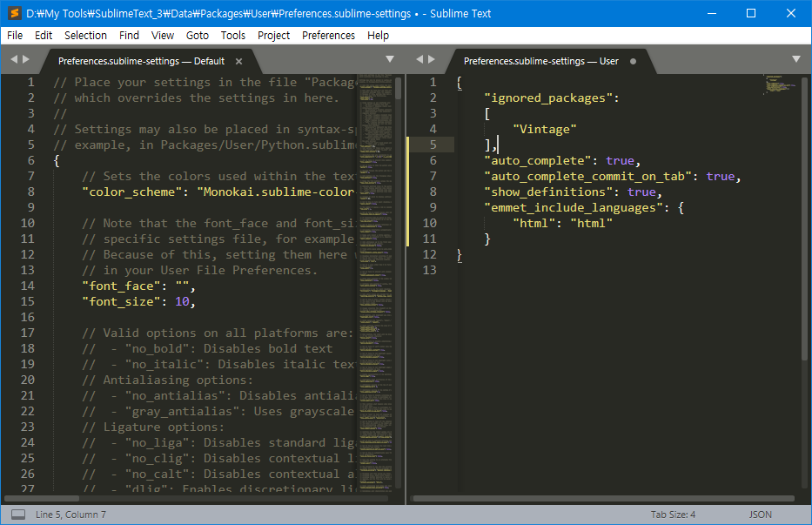The width and height of the screenshot is (812, 525).
Task: Open the left pane tab list dropdown
Action: [390, 59]
